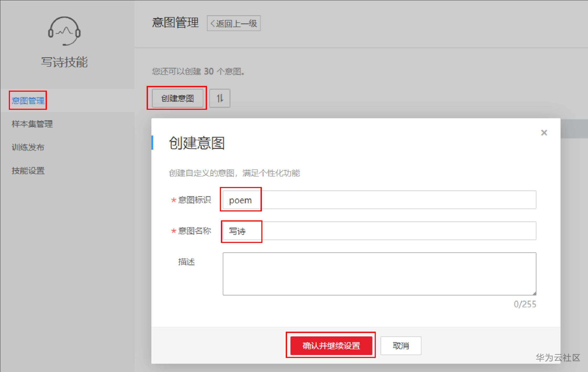
Task: Click the 返回上一级 back arrow button
Action: tap(234, 23)
